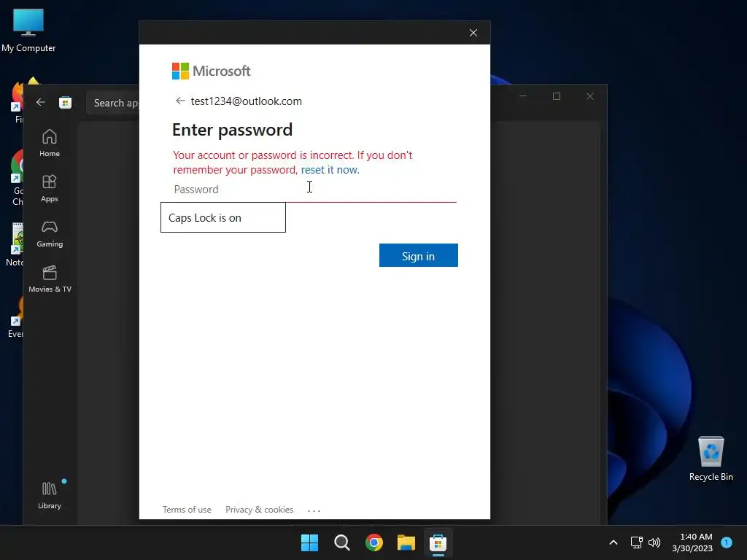
Task: Open Gaming section in Microsoft Store
Action: tap(50, 233)
